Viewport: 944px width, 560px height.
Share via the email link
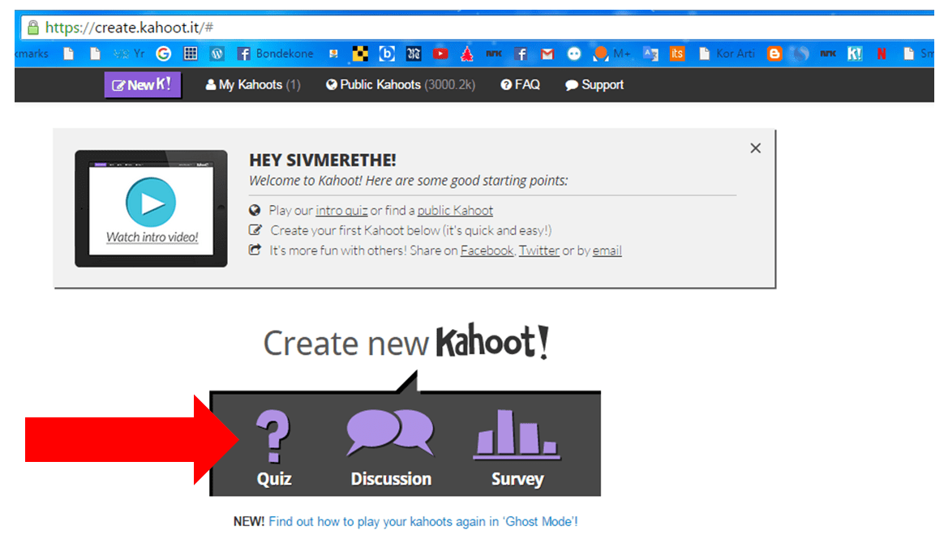pos(607,250)
